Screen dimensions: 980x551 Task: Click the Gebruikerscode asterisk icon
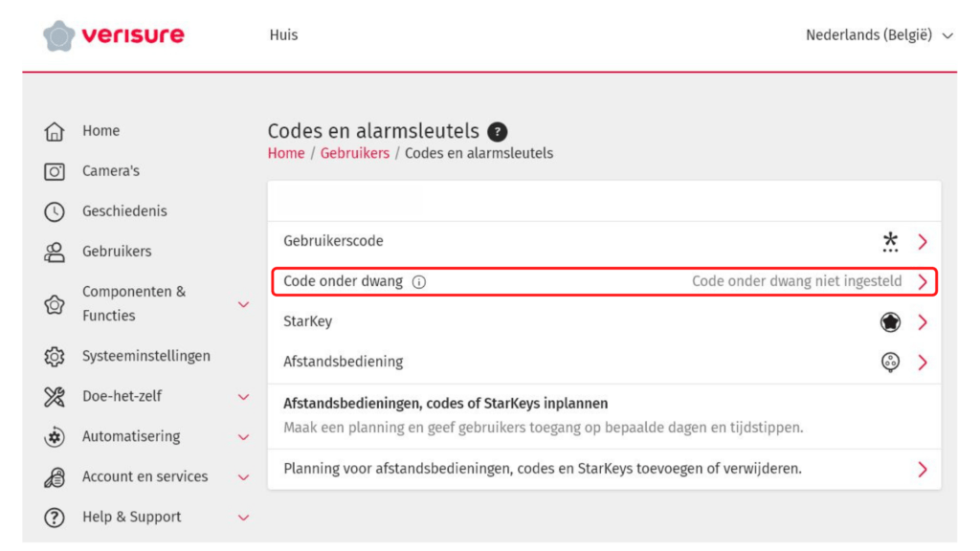coord(890,242)
